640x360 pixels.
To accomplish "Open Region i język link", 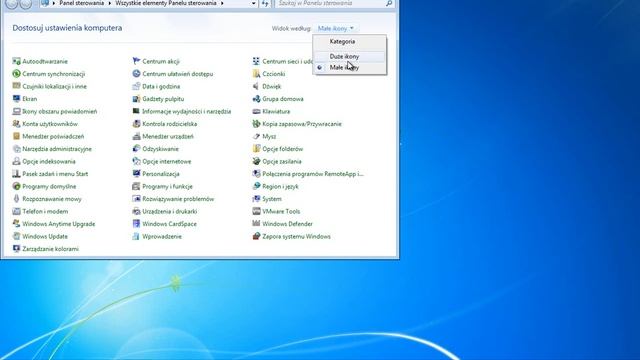I will pos(280,187).
